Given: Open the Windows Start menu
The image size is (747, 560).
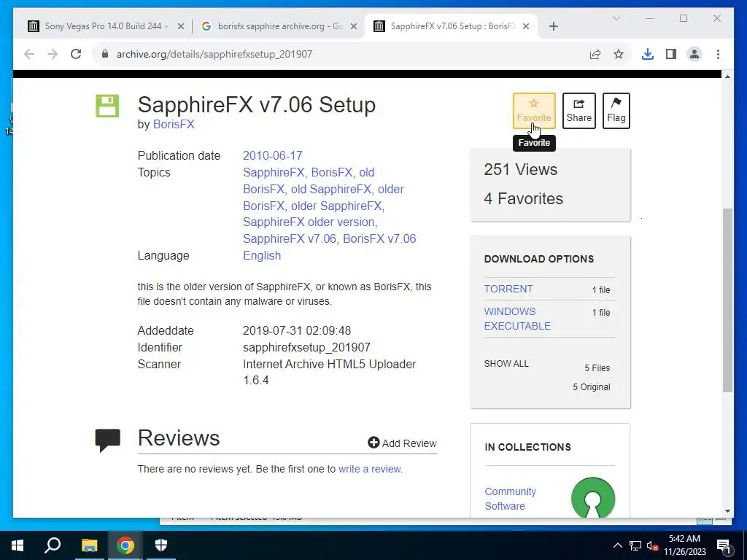Looking at the screenshot, I should 18,545.
